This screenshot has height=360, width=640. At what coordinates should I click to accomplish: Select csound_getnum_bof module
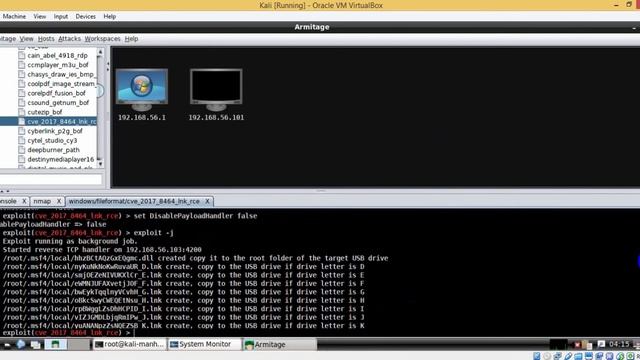58,102
